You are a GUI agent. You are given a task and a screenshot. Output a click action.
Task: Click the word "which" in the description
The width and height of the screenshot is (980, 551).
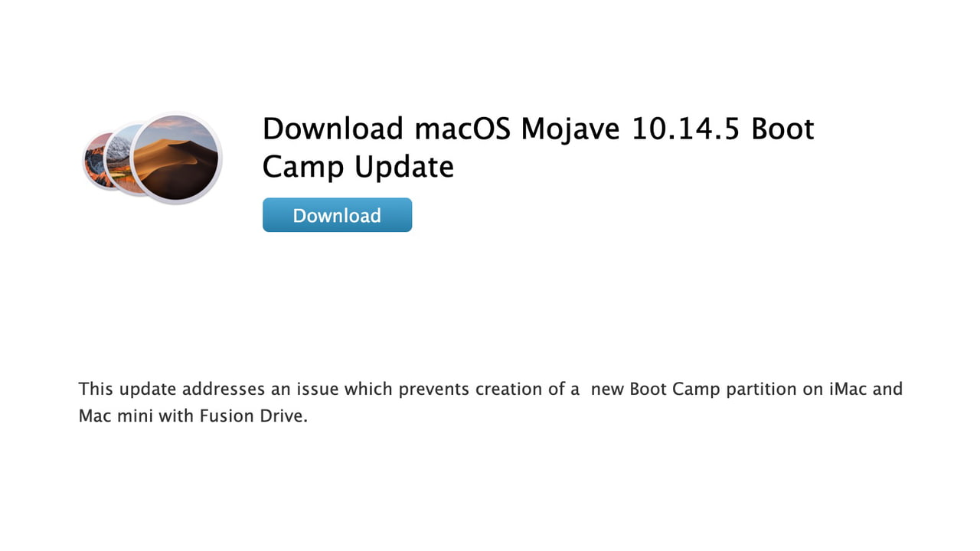click(369, 389)
